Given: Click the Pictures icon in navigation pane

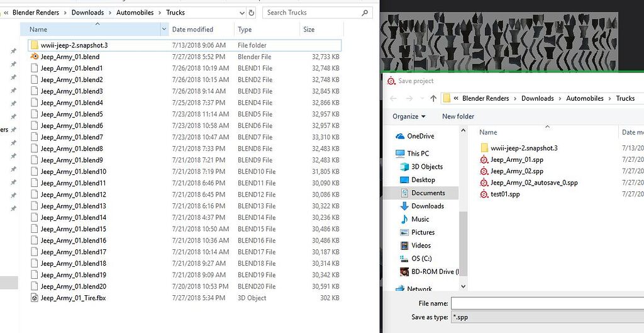Looking at the screenshot, I should (x=404, y=232).
